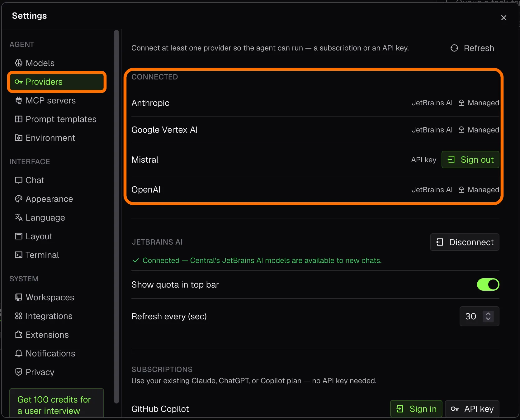Increase the Refresh every (sec) value

488,313
